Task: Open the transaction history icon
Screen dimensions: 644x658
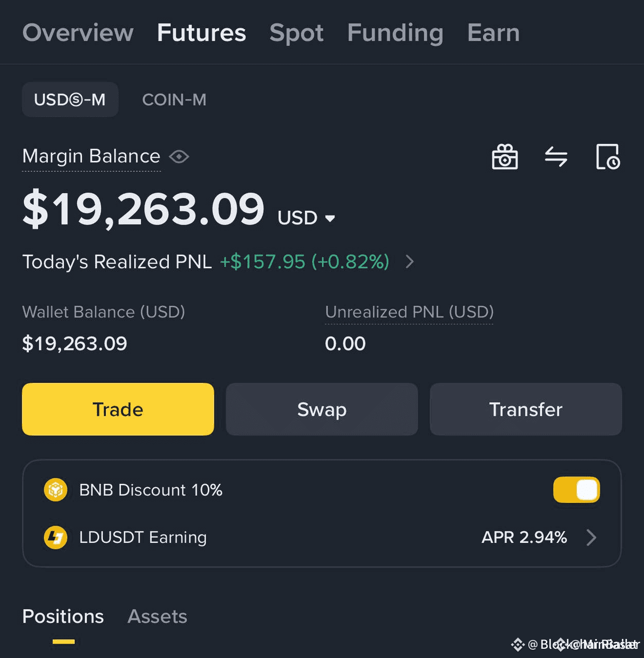Action: click(x=608, y=157)
